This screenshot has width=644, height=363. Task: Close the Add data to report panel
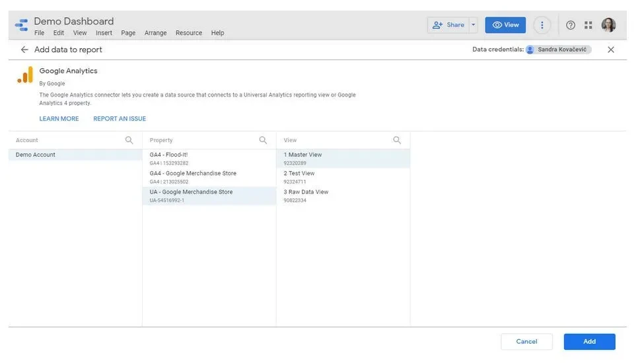click(611, 50)
